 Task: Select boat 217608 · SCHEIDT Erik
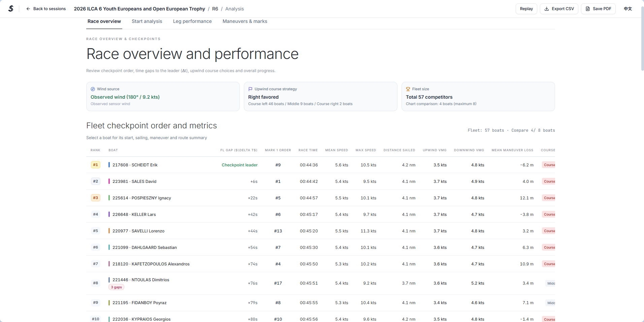click(x=135, y=165)
